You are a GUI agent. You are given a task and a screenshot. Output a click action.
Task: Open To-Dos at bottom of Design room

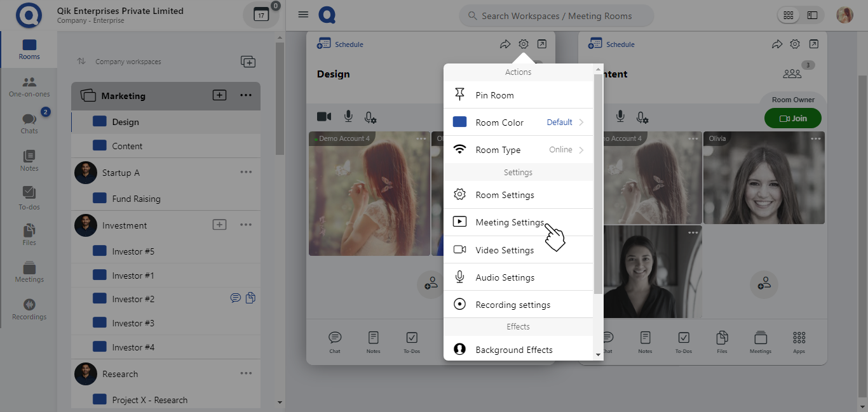point(411,342)
